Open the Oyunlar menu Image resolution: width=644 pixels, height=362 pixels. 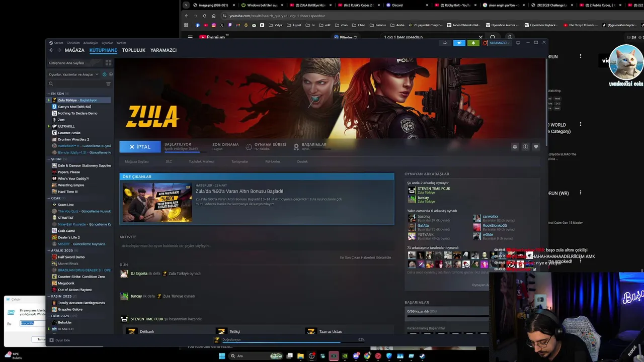click(x=107, y=43)
